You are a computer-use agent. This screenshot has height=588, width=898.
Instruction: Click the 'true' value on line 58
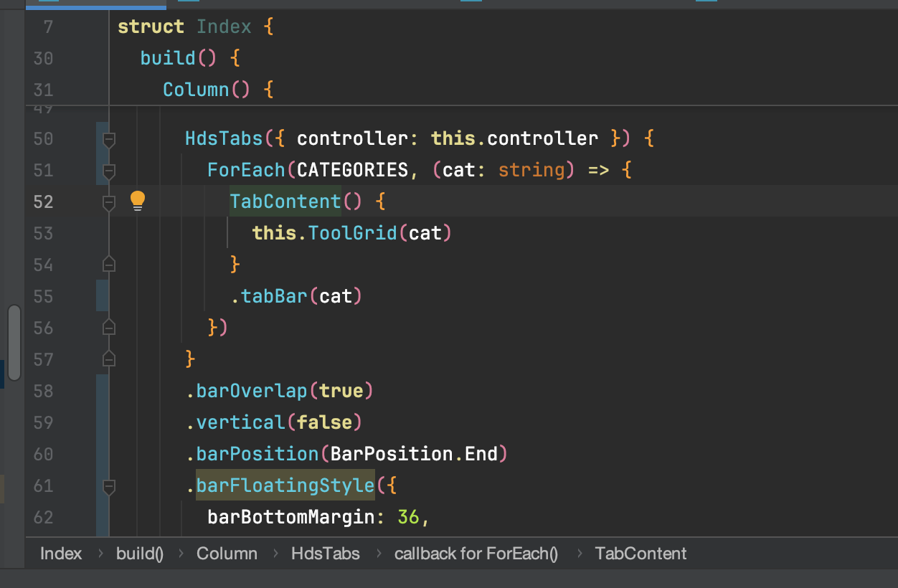341,391
